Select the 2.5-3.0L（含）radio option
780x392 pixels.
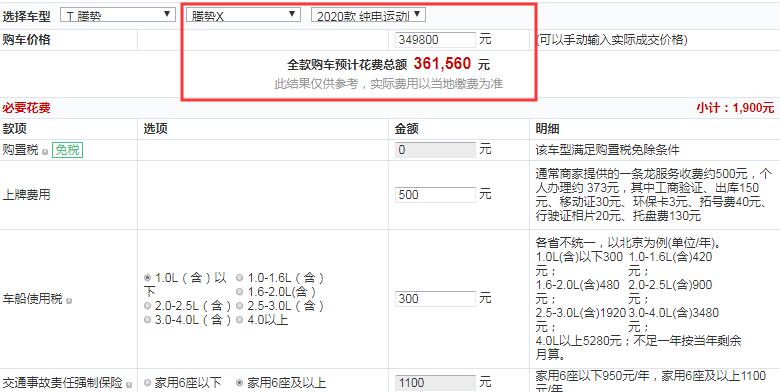[x=240, y=305]
